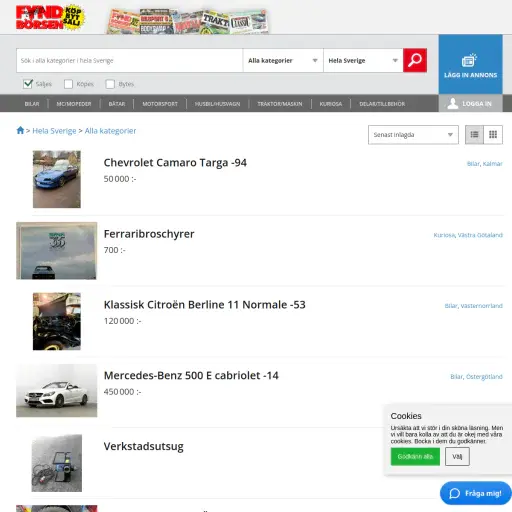Accept all cookies with Godkänn alla
Image resolution: width=512 pixels, height=512 pixels.
coord(415,457)
